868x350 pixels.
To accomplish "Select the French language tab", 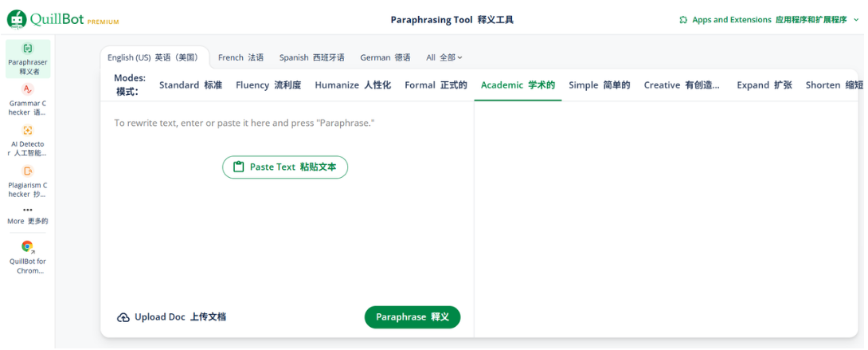I will point(240,57).
